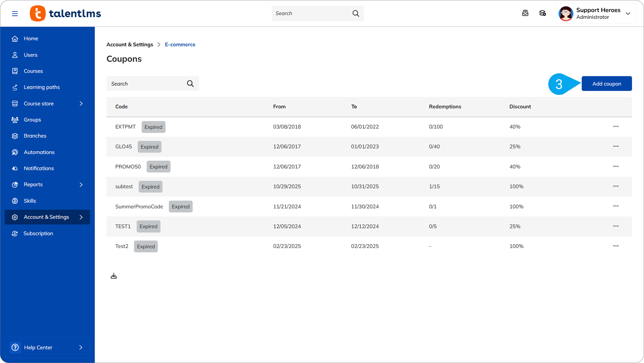Open the messages inbox icon in the header

(x=525, y=13)
